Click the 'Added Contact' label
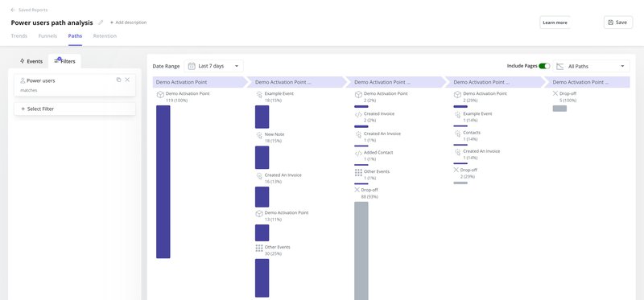Viewport: 644px width, 300px height. 378,152
